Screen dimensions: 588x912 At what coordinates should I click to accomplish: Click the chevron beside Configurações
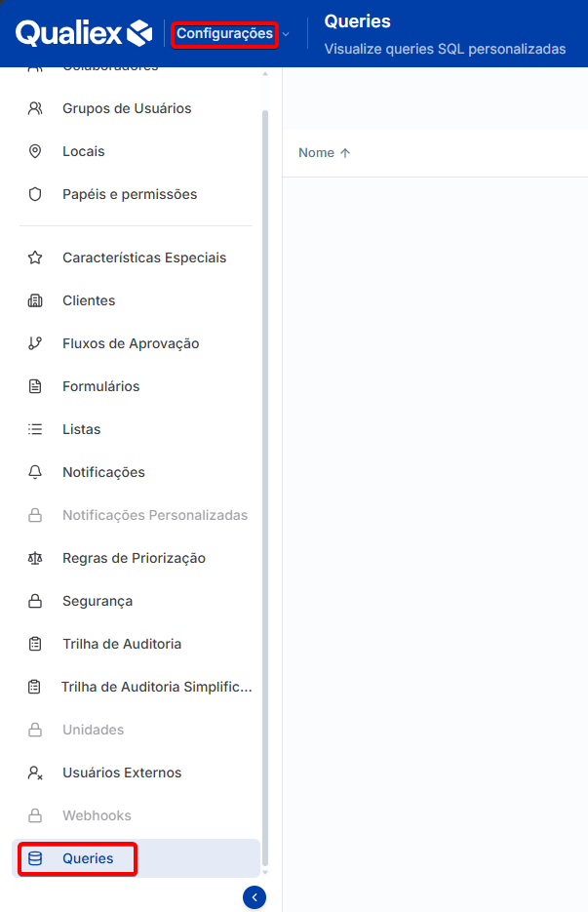286,34
